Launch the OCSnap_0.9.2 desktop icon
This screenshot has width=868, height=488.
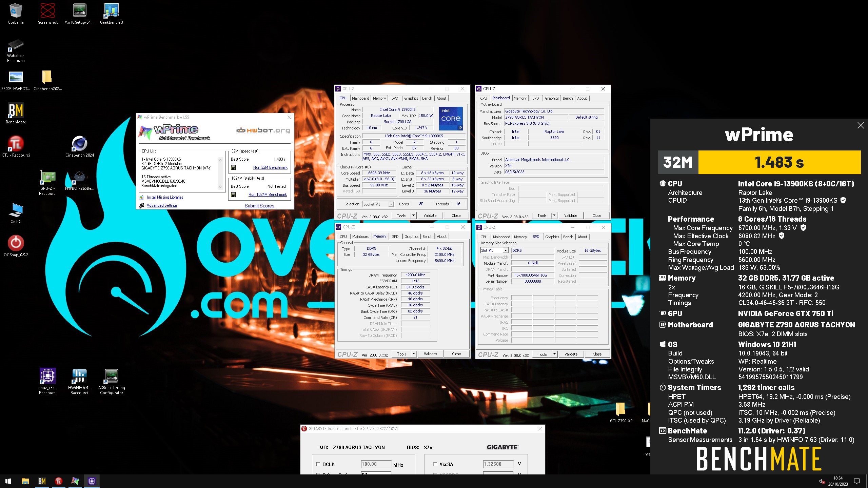16,246
